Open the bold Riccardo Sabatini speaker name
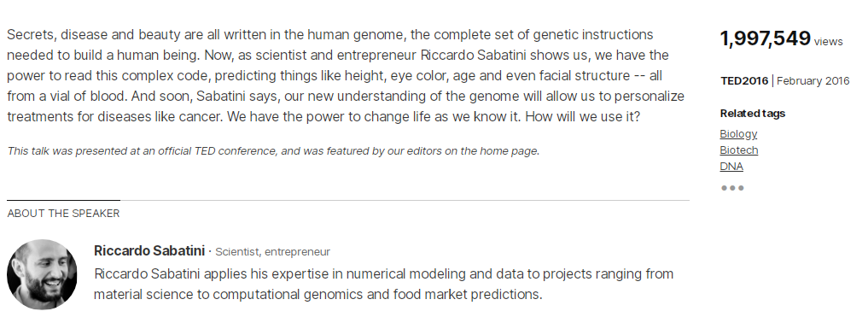The image size is (868, 323). (x=149, y=251)
